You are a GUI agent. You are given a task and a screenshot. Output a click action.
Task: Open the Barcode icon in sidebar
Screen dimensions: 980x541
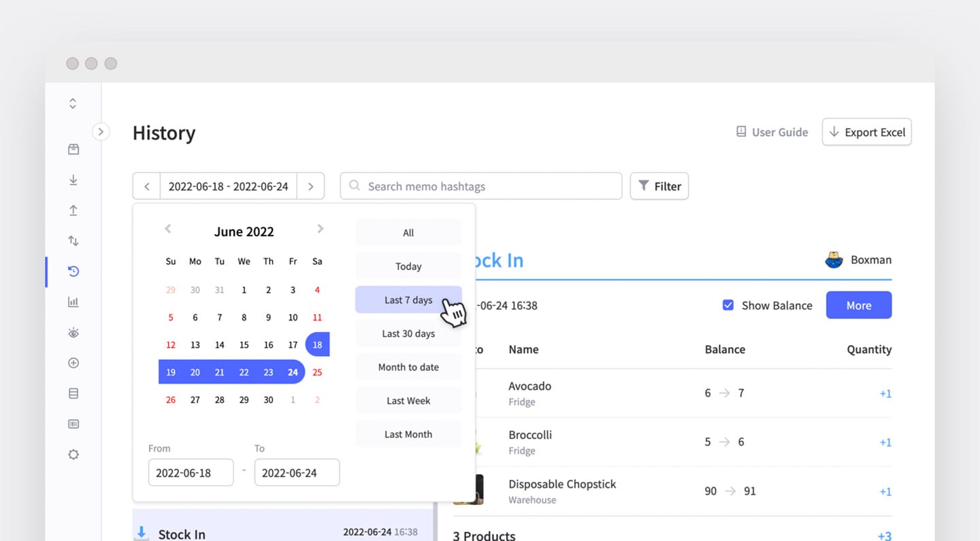[x=73, y=423]
